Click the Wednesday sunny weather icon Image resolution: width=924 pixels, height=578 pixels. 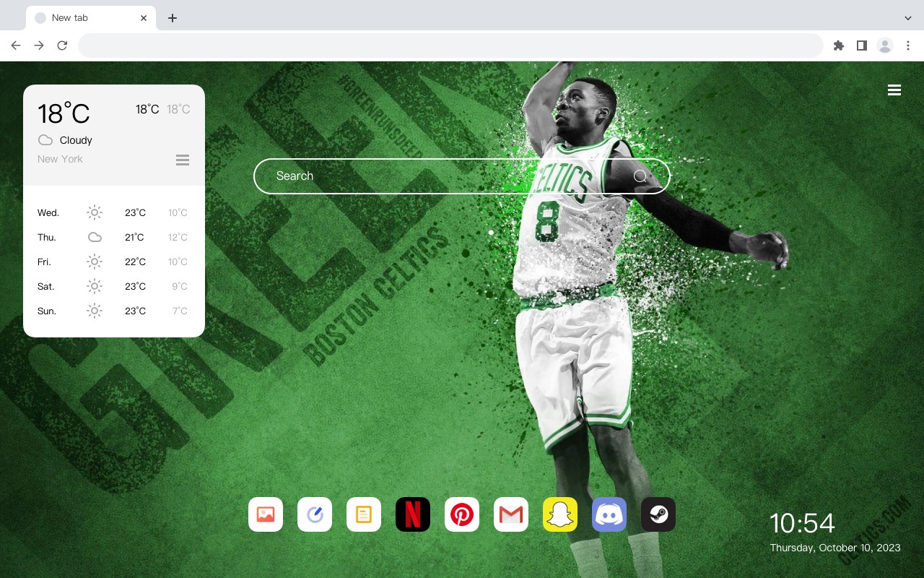tap(95, 212)
